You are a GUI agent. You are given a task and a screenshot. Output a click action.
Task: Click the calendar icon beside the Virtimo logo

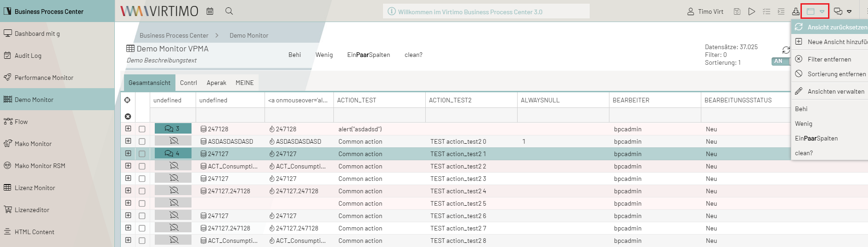(x=210, y=11)
